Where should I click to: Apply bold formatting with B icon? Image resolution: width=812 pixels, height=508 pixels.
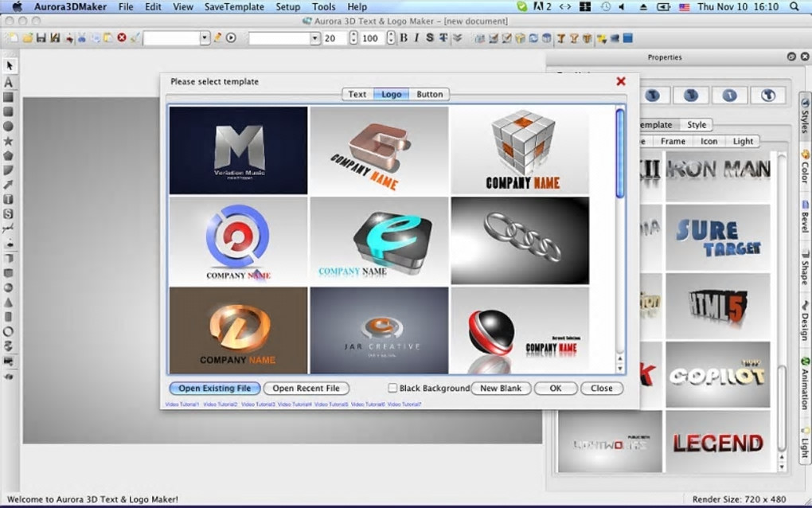tap(404, 37)
